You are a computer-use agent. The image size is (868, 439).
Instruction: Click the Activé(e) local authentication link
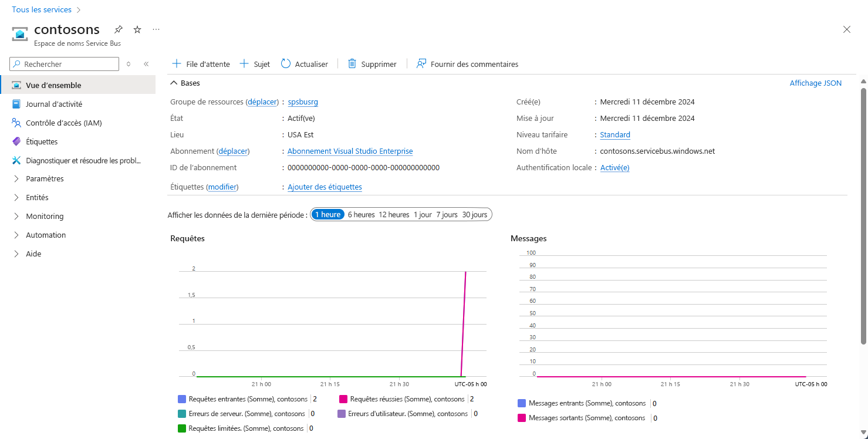coord(615,168)
